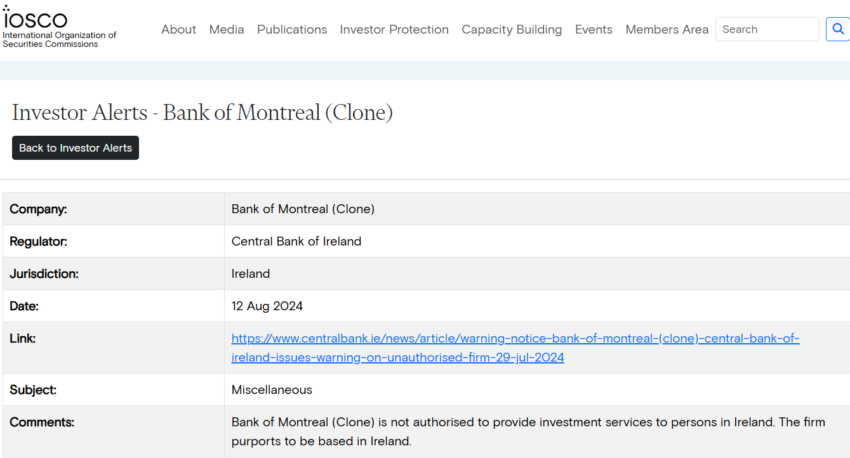Click the Date: label
This screenshot has height=458, width=850.
(x=24, y=306)
